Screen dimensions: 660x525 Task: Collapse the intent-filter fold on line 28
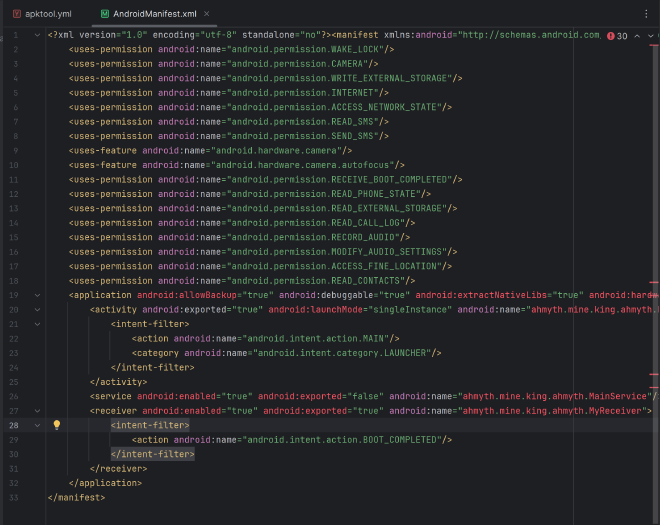(x=37, y=425)
